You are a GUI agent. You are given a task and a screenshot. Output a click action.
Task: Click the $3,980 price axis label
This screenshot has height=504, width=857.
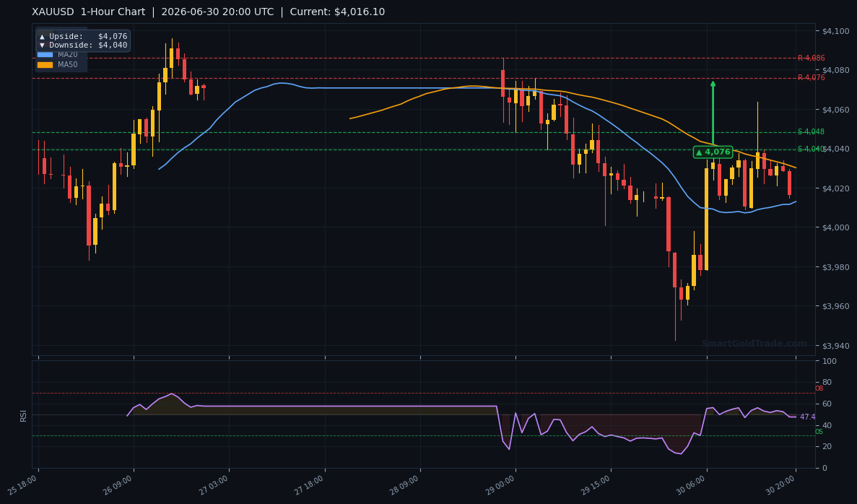(835, 267)
